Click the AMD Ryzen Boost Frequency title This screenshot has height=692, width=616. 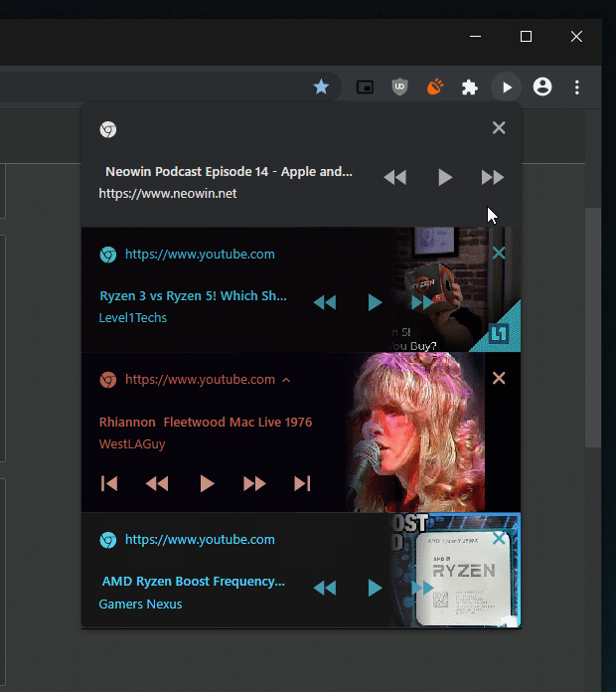click(193, 582)
